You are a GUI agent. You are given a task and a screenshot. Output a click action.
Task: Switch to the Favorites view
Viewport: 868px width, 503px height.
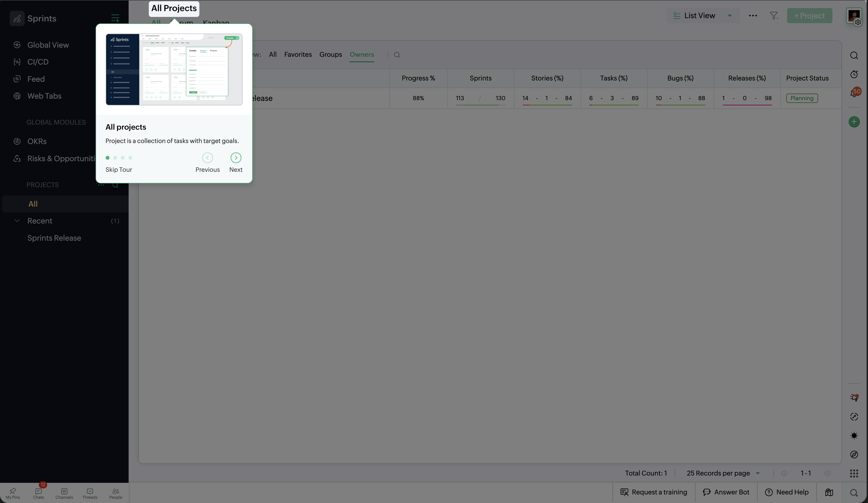click(x=298, y=54)
